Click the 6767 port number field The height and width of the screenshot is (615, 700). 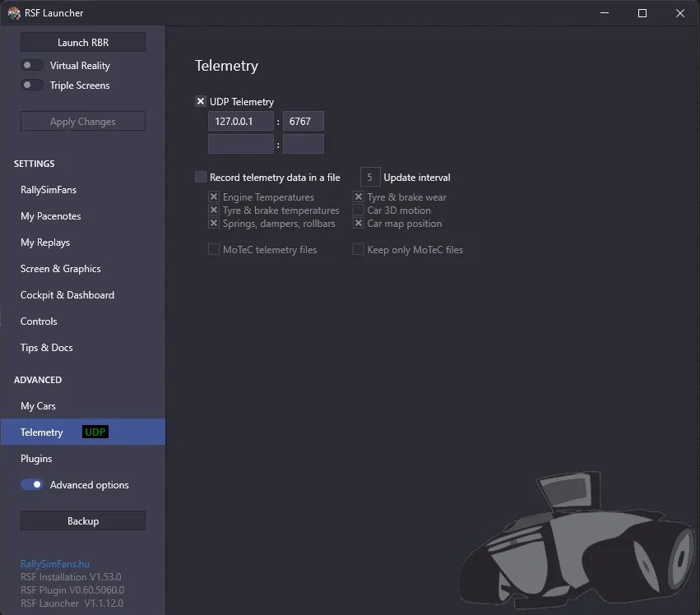[304, 121]
